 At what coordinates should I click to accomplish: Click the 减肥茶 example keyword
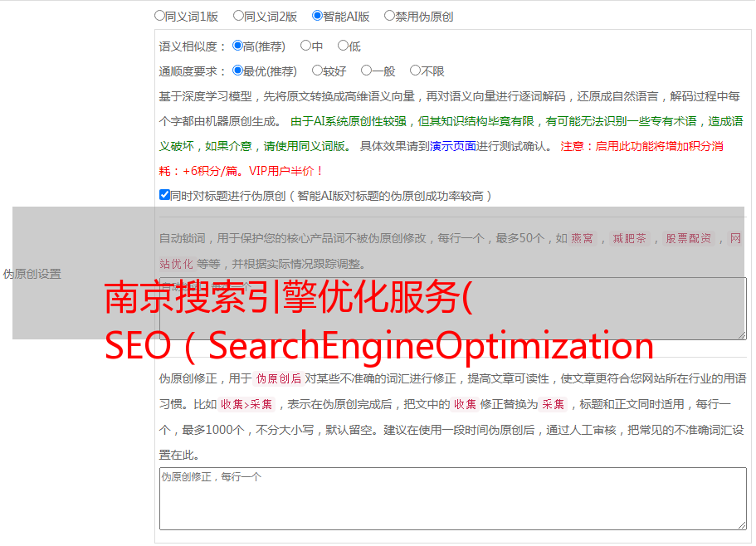pyautogui.click(x=629, y=238)
